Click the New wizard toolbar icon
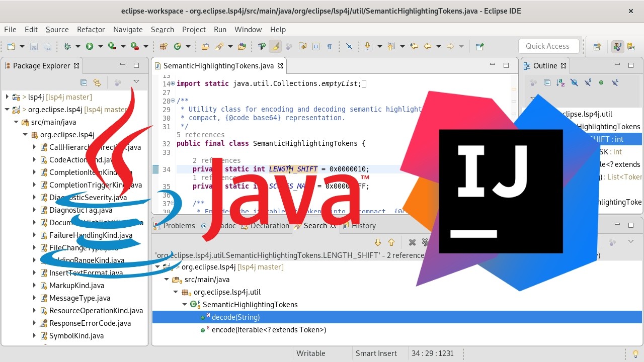Image resolution: width=644 pixels, height=362 pixels. 11,46
